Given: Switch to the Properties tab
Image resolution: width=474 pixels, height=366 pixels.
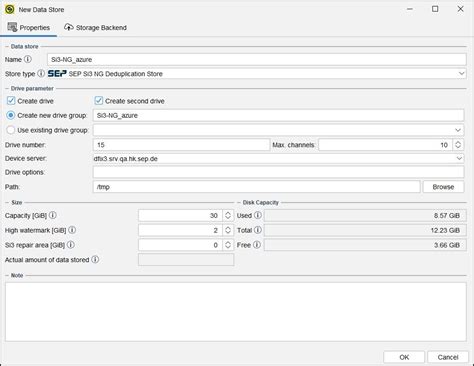Looking at the screenshot, I should coord(29,28).
